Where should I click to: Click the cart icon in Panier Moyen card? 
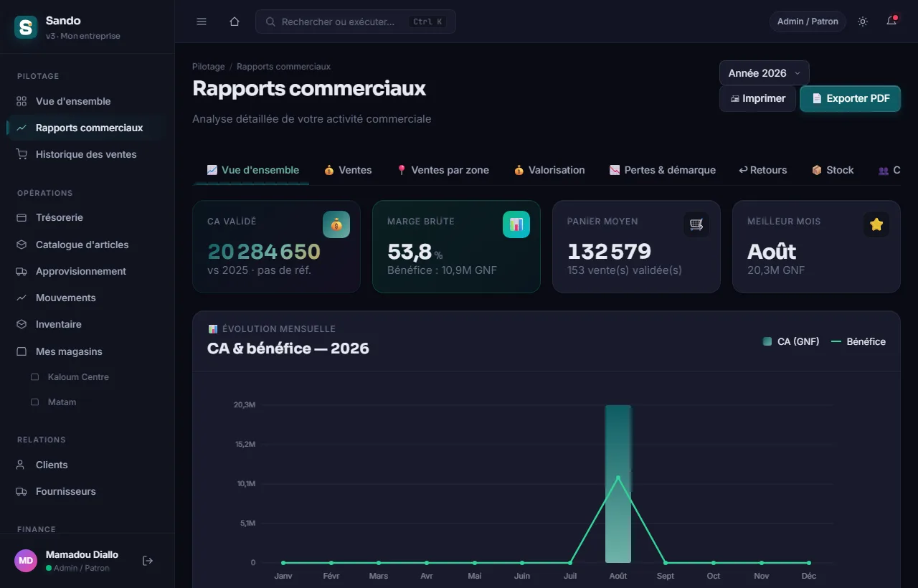(x=696, y=224)
